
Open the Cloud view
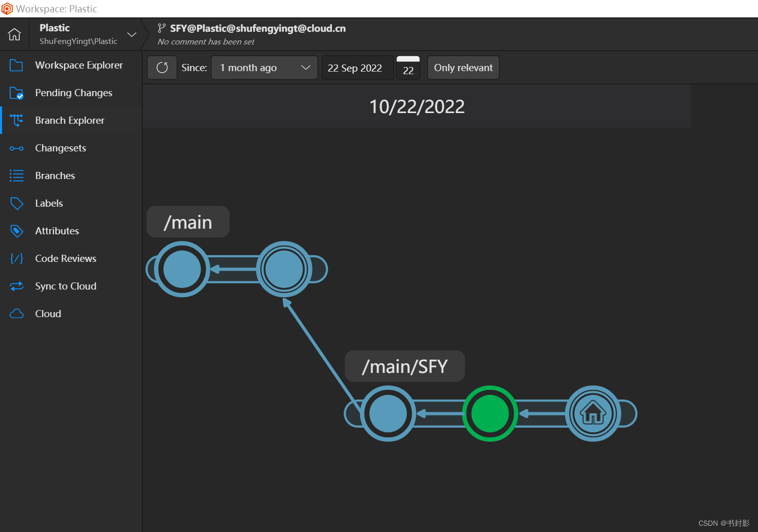[x=71, y=314]
